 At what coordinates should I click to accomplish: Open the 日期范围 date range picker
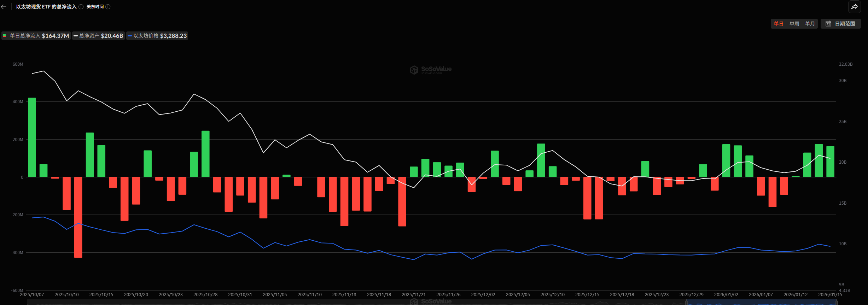coord(841,24)
